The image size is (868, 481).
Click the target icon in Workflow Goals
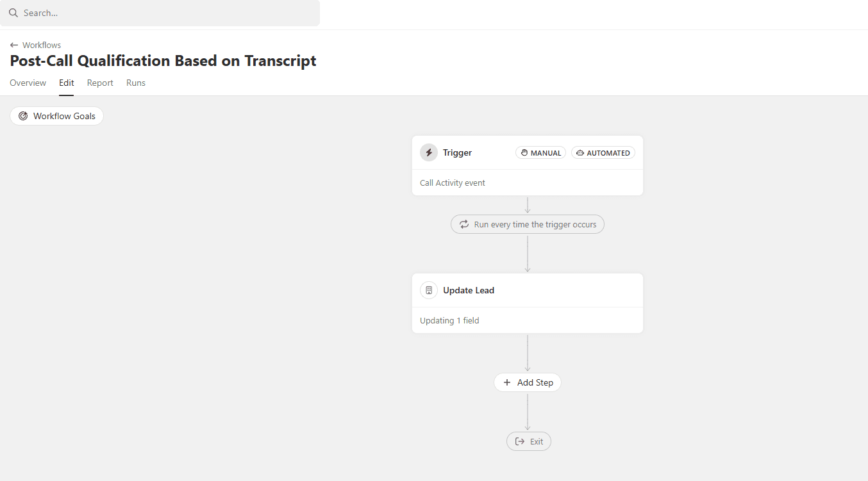pyautogui.click(x=23, y=116)
